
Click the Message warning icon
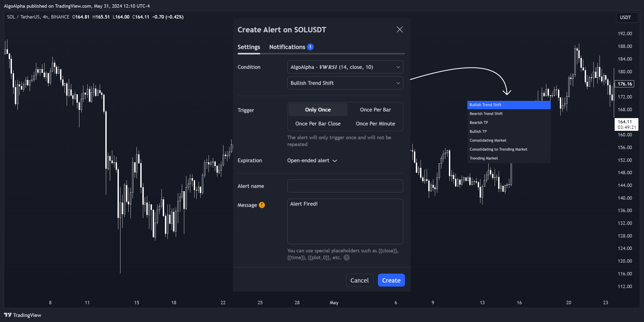coord(262,205)
